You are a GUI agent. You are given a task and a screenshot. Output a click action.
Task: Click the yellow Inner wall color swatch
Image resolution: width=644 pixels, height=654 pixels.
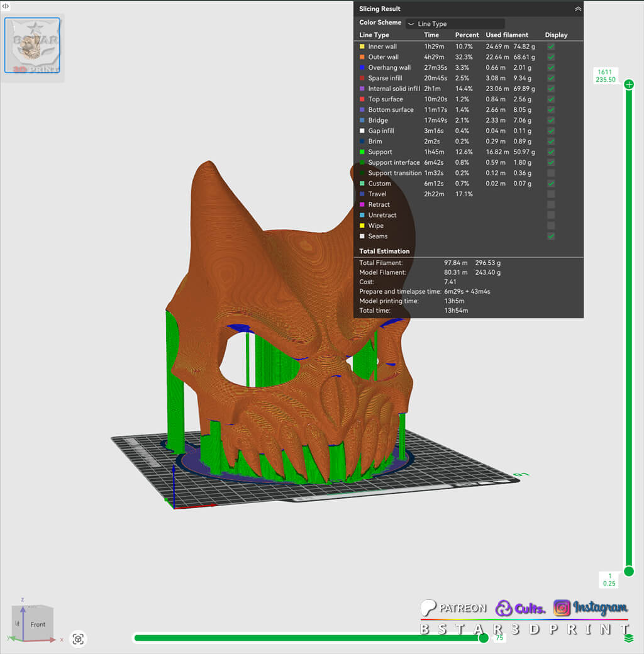(x=362, y=47)
